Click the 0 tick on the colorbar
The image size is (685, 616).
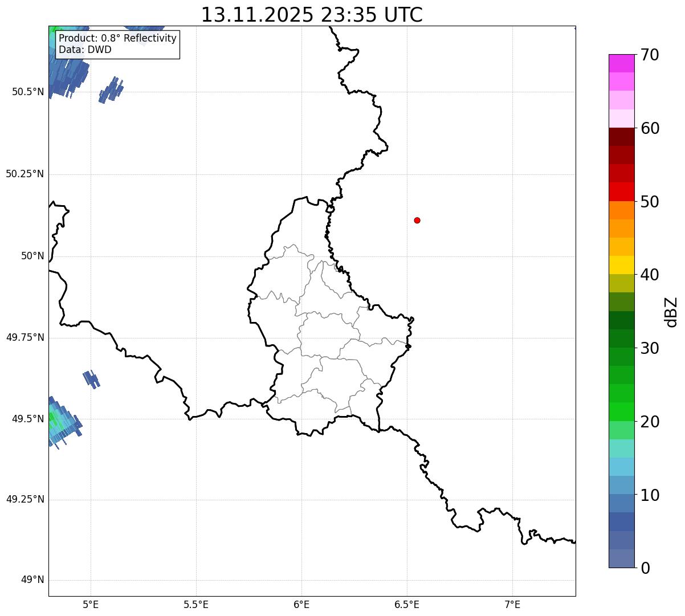click(x=645, y=568)
